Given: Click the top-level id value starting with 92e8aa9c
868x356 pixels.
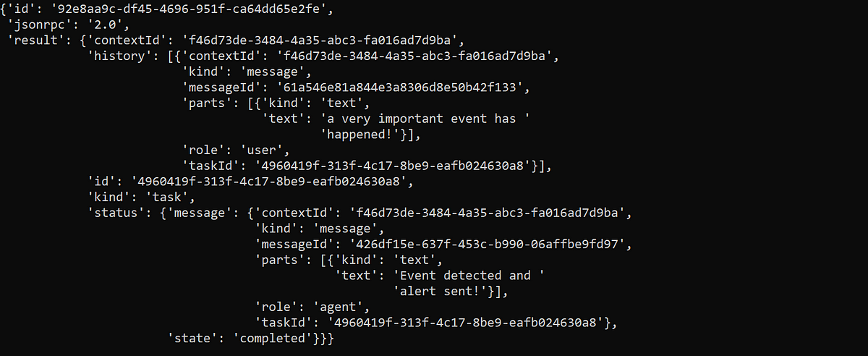Looking at the screenshot, I should click(191, 9).
